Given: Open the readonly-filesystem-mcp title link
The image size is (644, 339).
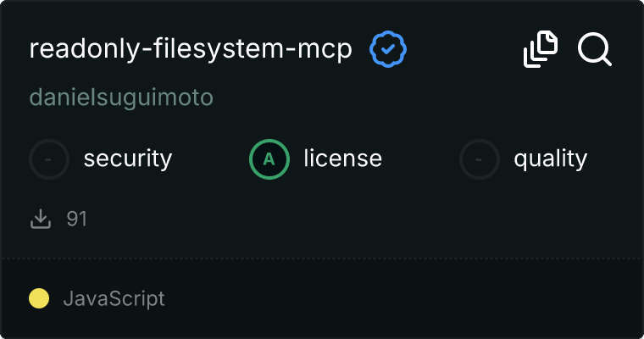Looking at the screenshot, I should pos(190,50).
